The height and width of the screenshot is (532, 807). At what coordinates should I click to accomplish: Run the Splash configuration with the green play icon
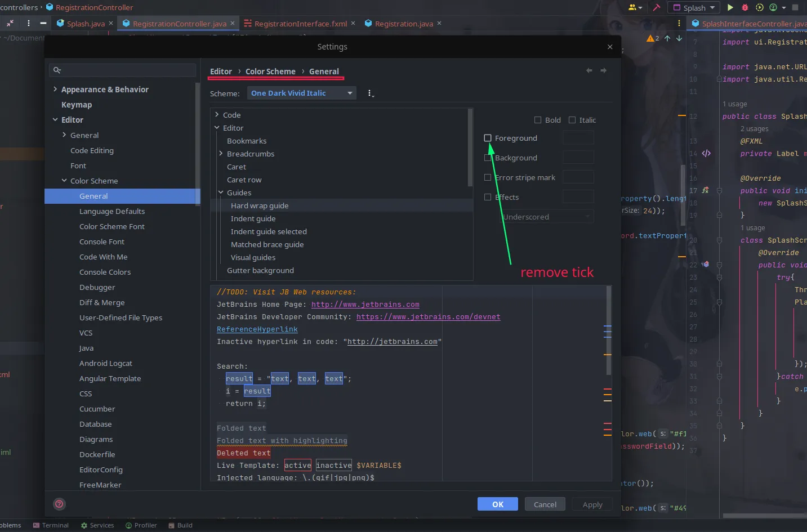730,7
